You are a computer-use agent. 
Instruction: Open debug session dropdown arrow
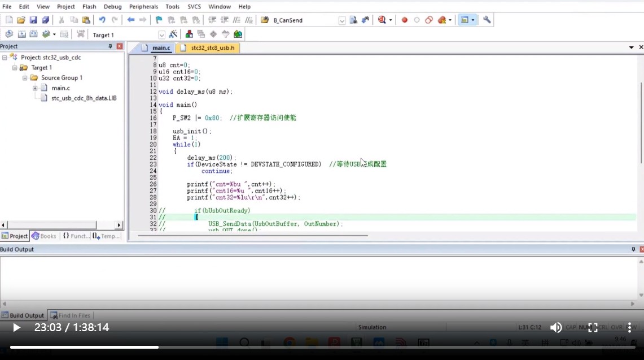click(390, 20)
